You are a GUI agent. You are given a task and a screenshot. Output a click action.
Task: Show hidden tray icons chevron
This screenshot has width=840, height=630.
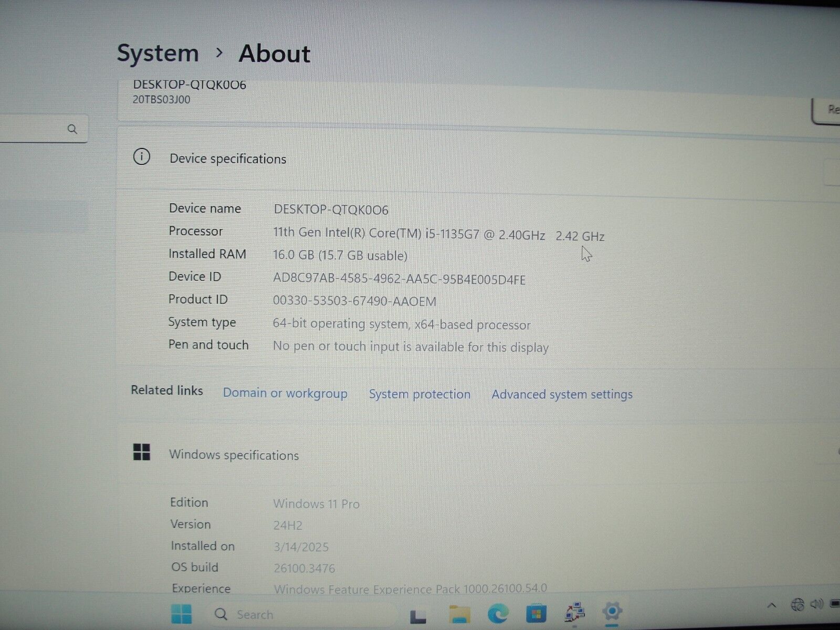coord(771,606)
